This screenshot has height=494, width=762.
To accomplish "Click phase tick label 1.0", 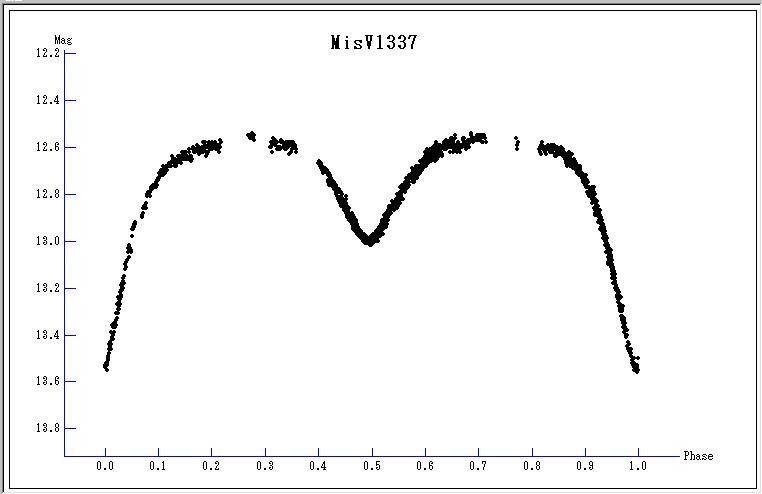I will (638, 466).
